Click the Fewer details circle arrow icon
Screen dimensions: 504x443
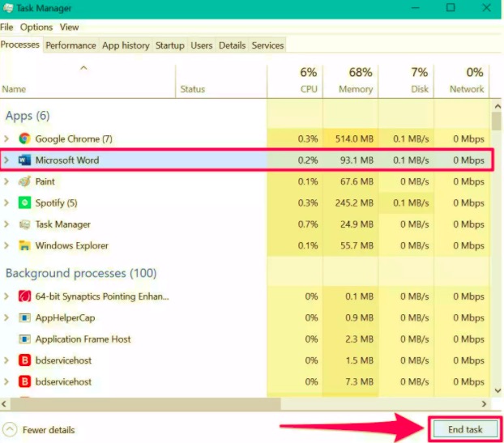(x=10, y=429)
